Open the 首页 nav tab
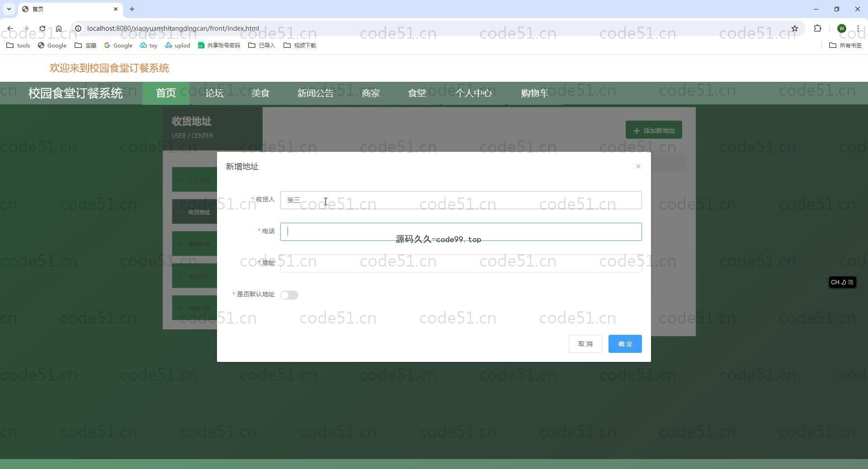 point(166,93)
